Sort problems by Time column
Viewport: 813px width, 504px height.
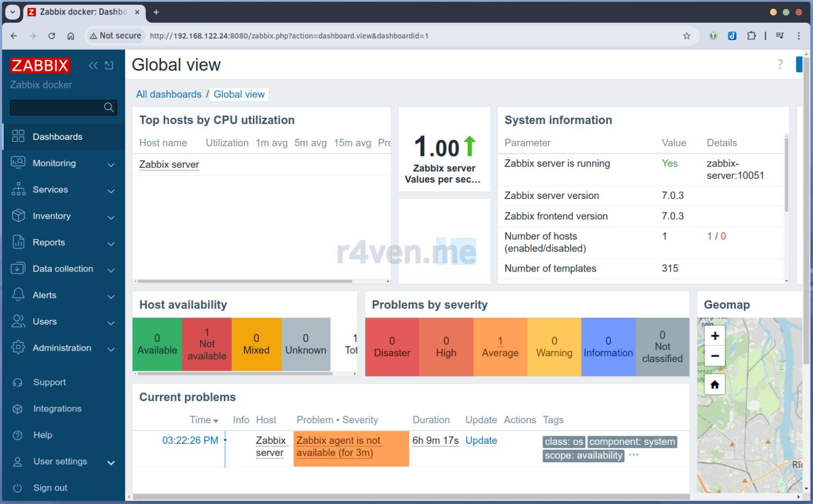[x=203, y=420]
